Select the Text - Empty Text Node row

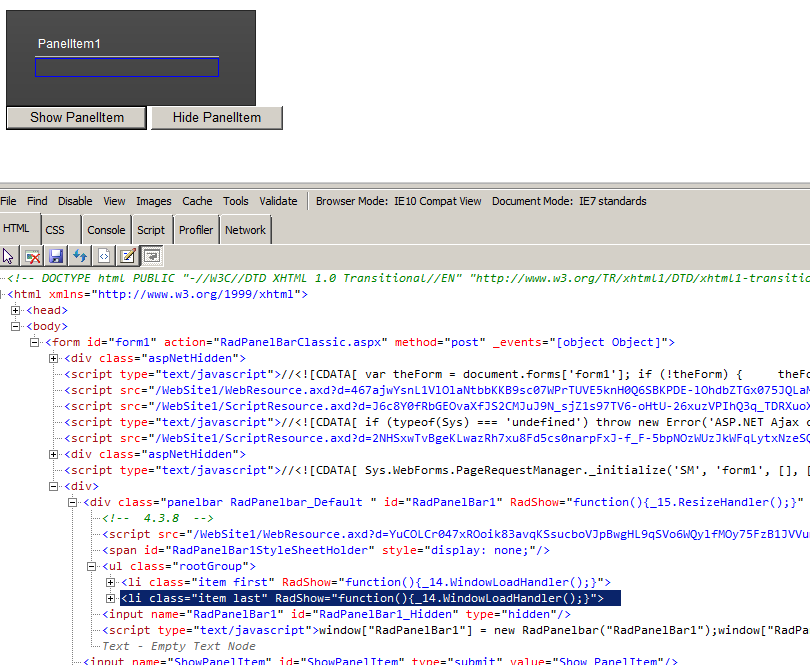coord(179,647)
